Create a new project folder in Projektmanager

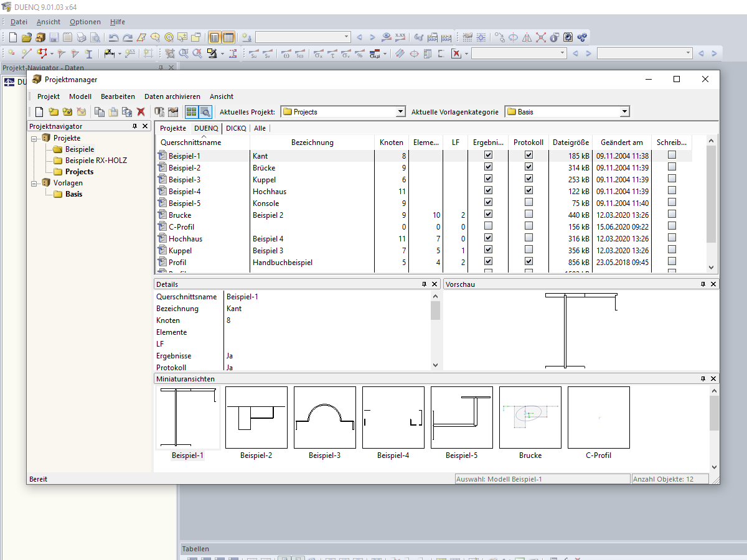pyautogui.click(x=53, y=112)
